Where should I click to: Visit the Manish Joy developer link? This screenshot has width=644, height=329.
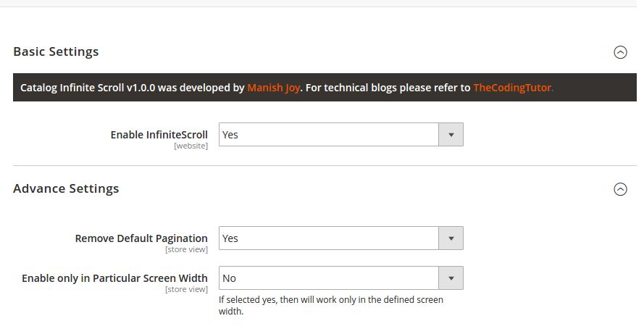coord(274,88)
